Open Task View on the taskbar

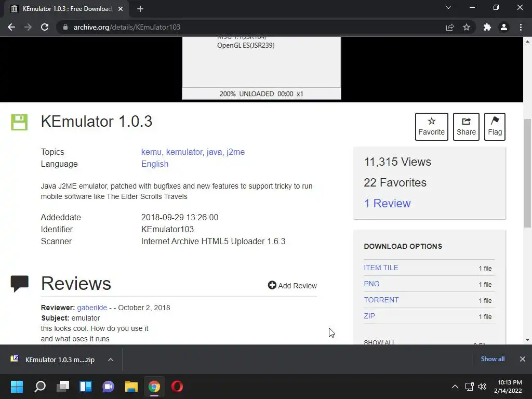63,387
